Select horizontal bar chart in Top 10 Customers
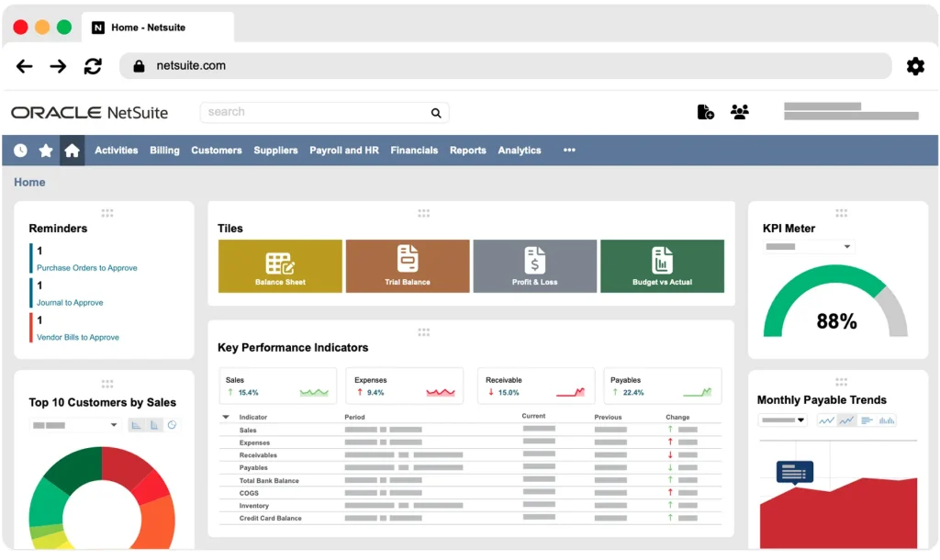Viewport: 940px width, 560px height. click(x=136, y=425)
